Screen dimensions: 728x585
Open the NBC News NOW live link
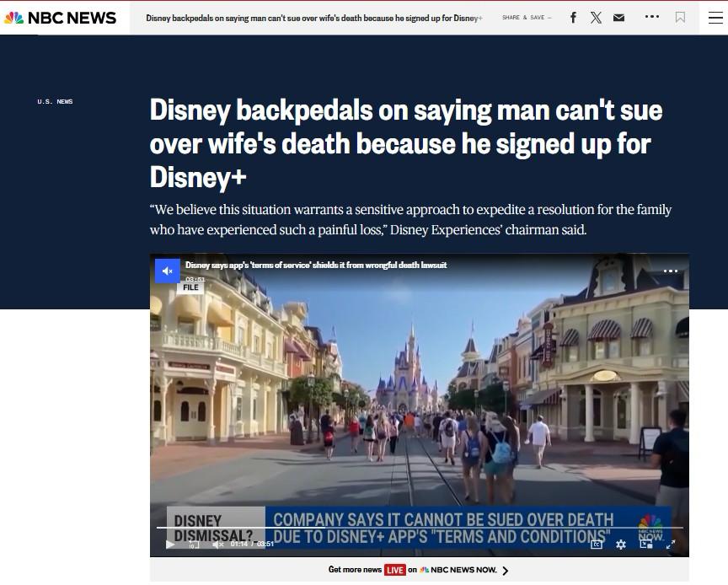[419, 570]
